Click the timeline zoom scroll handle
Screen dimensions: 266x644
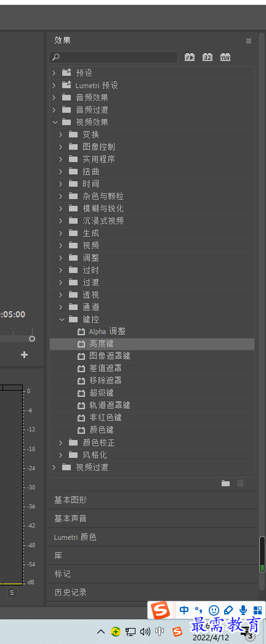pyautogui.click(x=31, y=339)
